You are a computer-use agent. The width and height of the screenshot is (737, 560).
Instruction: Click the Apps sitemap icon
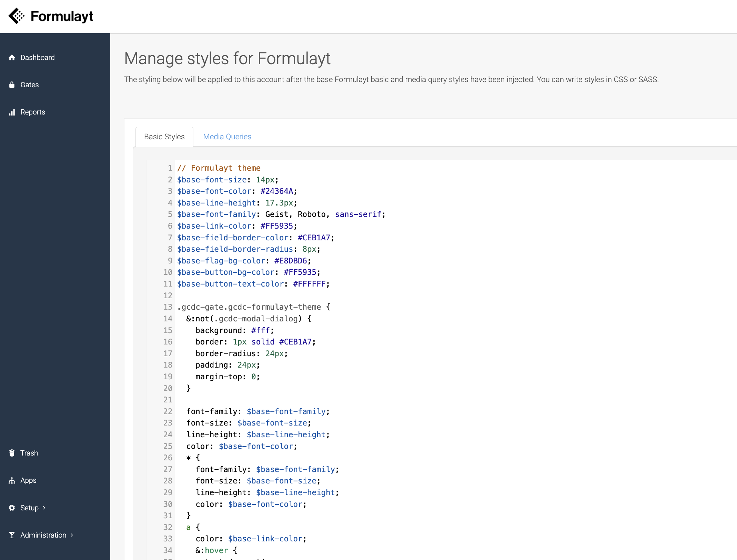pos(12,480)
